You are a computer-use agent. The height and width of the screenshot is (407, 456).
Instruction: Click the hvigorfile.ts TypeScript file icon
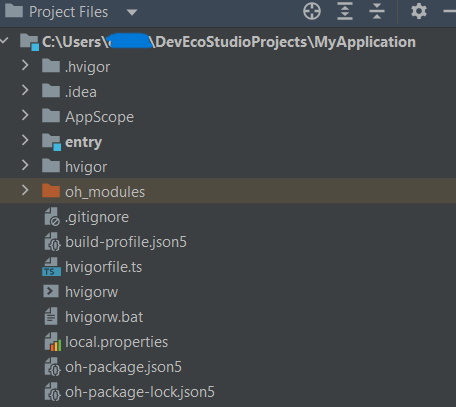pos(51,267)
